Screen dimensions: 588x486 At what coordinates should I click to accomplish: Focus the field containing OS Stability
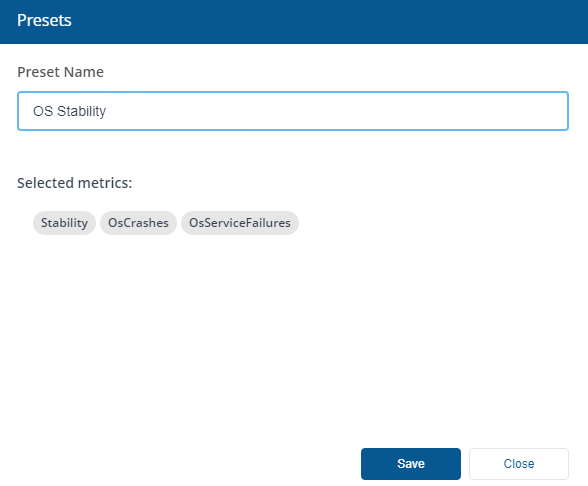coord(293,111)
